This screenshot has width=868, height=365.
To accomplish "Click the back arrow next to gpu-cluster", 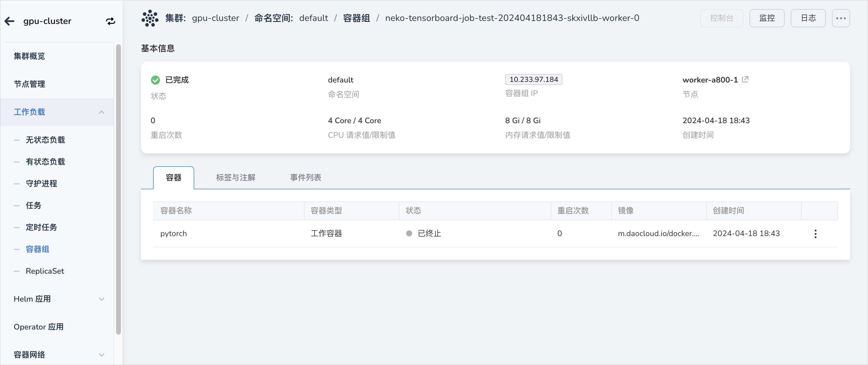I will [9, 21].
